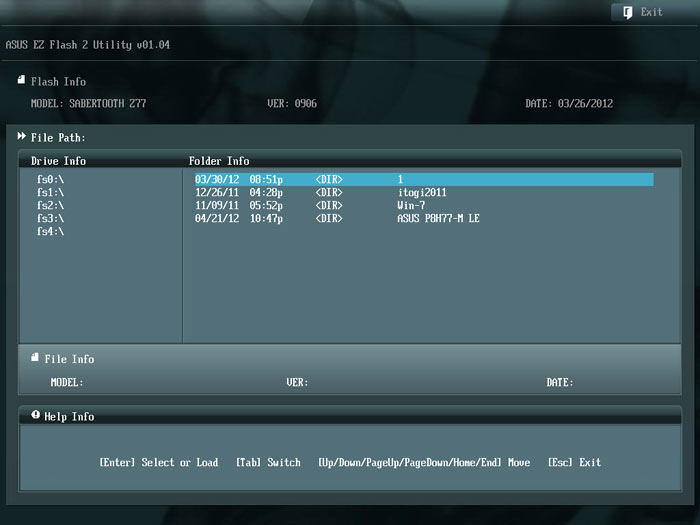Click the Flash Info heading
Screen dimensions: 700x525
tap(58, 82)
